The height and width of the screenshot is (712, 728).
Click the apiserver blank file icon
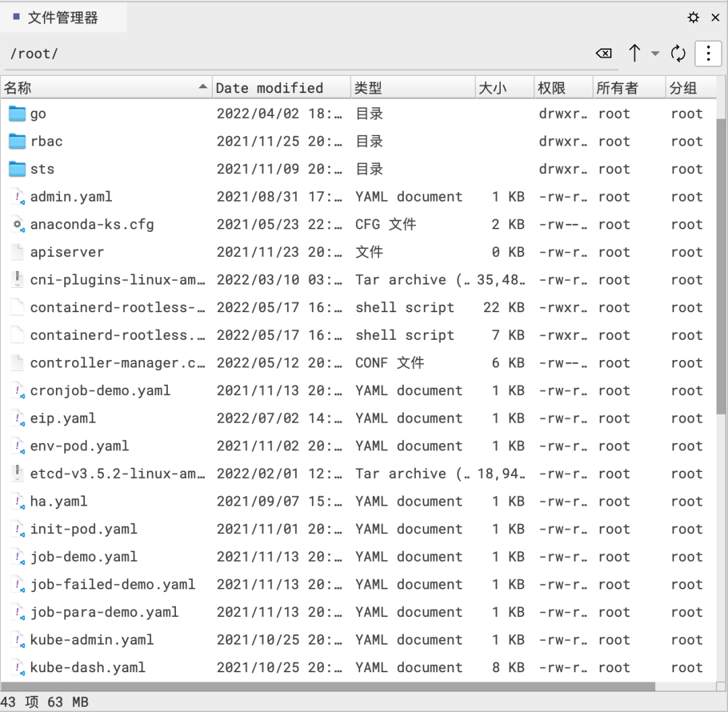[18, 252]
